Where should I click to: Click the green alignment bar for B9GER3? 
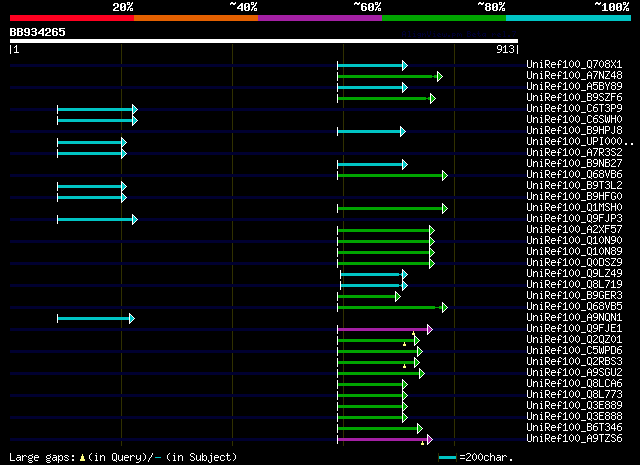369,297
